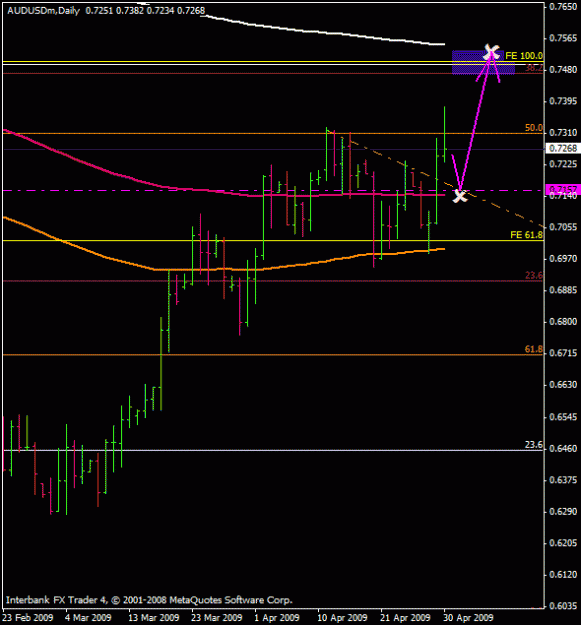Click the magenta 0.7157 price line tag
The image size is (581, 625).
[563, 189]
